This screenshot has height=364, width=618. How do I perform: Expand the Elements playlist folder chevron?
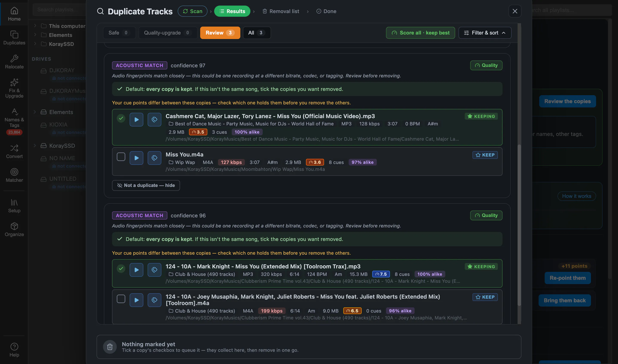35,35
